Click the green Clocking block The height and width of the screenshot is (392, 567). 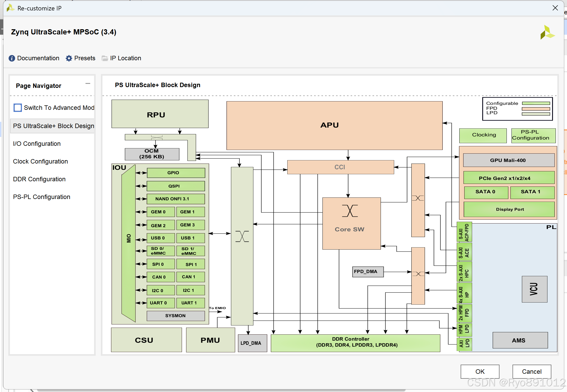click(483, 135)
